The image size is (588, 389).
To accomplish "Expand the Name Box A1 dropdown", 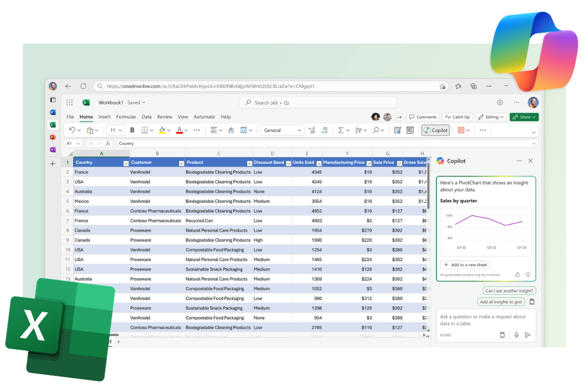I will click(78, 144).
